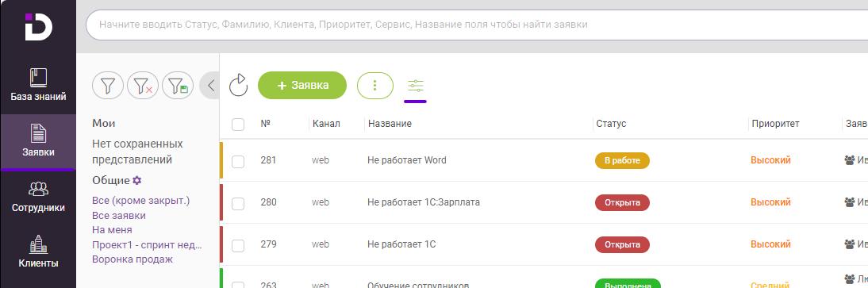
Task: Sort by Статус column header
Action: point(611,124)
